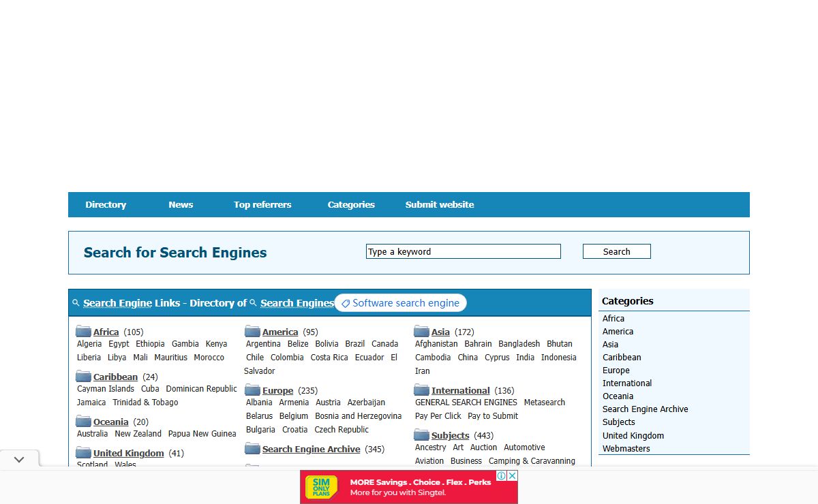Open the Search Engine Archive folder icon
This screenshot has height=504, width=818.
point(252,449)
